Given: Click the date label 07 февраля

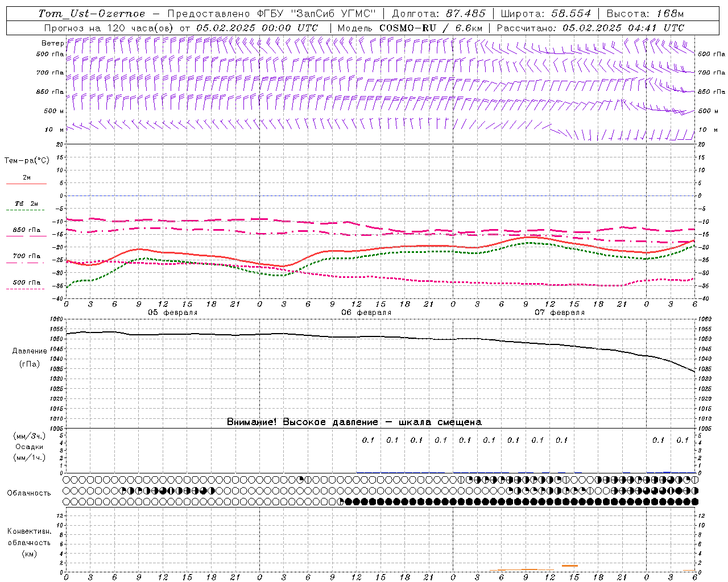Looking at the screenshot, I should click(x=560, y=313).
